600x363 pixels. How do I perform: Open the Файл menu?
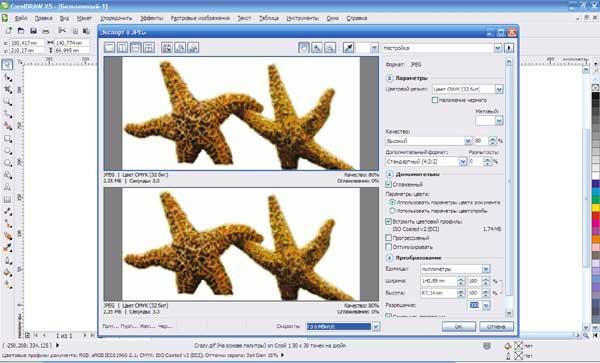[x=21, y=18]
